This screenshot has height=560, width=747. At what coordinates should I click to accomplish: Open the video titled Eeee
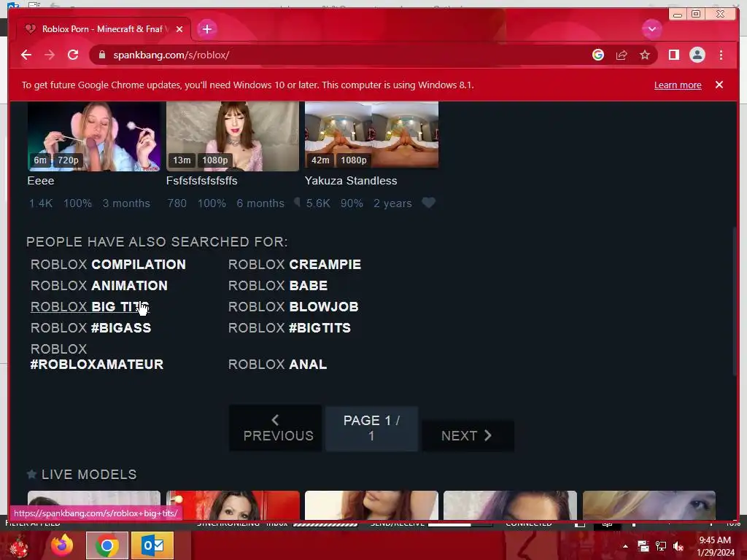coord(41,181)
